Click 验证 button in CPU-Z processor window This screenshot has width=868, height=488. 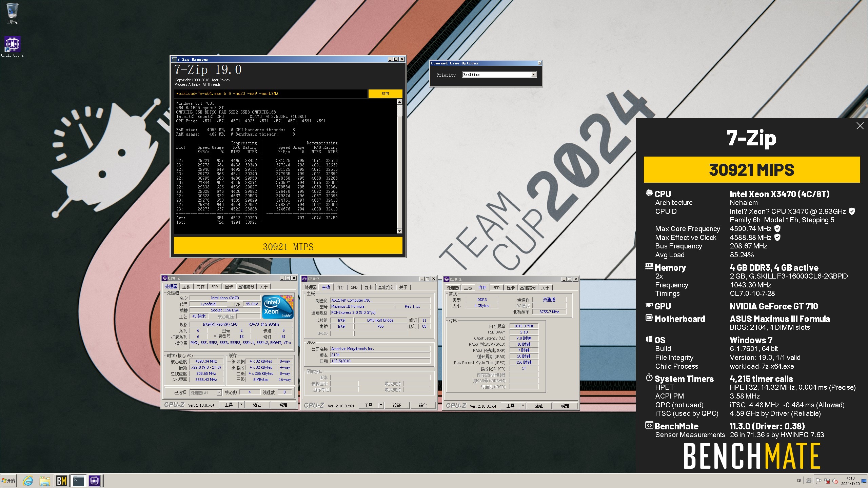click(257, 405)
